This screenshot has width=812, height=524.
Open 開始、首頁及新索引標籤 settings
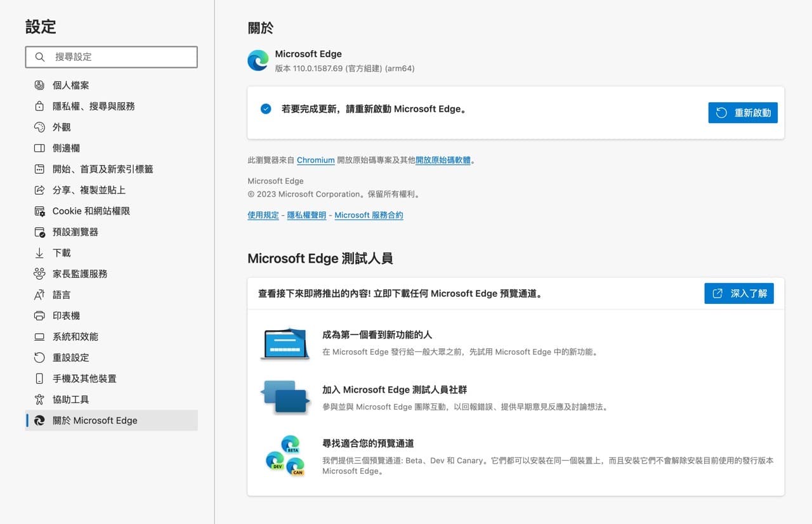(112, 169)
